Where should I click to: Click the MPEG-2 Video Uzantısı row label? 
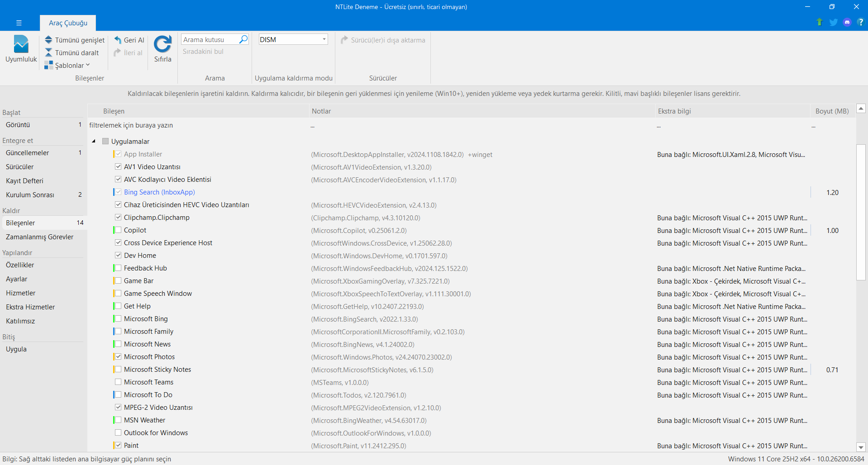158,408
